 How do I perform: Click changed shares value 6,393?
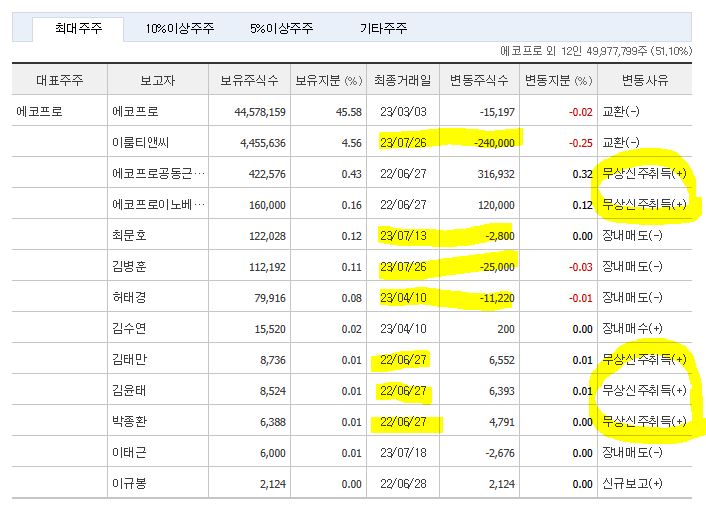click(x=502, y=391)
